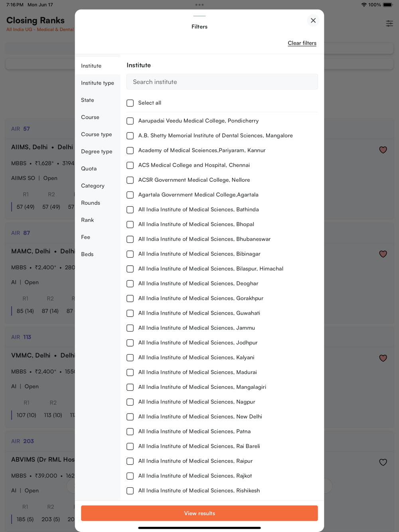Tap the filter sliders icon top right
399x532 pixels.
tap(389, 24)
